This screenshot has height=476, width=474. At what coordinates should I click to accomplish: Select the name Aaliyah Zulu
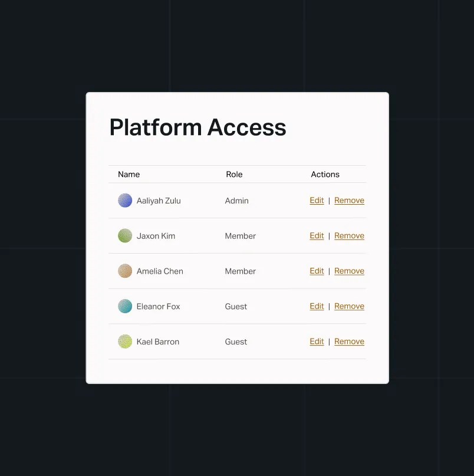point(159,201)
